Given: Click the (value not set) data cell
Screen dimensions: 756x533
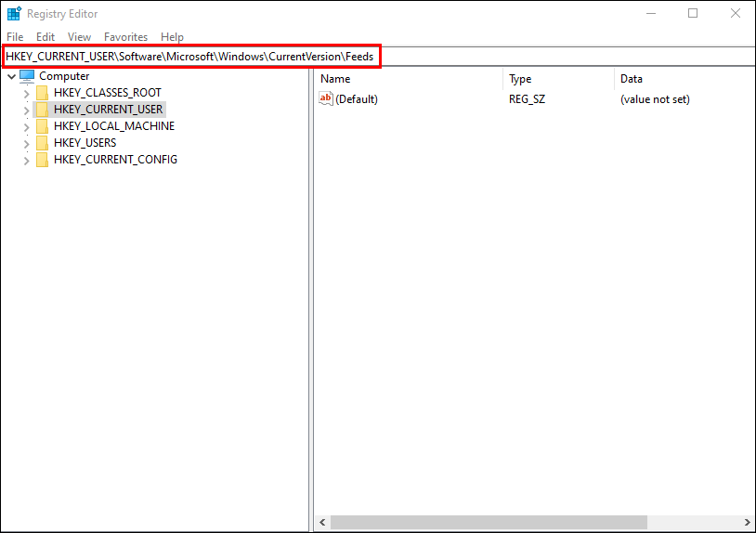Looking at the screenshot, I should [655, 99].
